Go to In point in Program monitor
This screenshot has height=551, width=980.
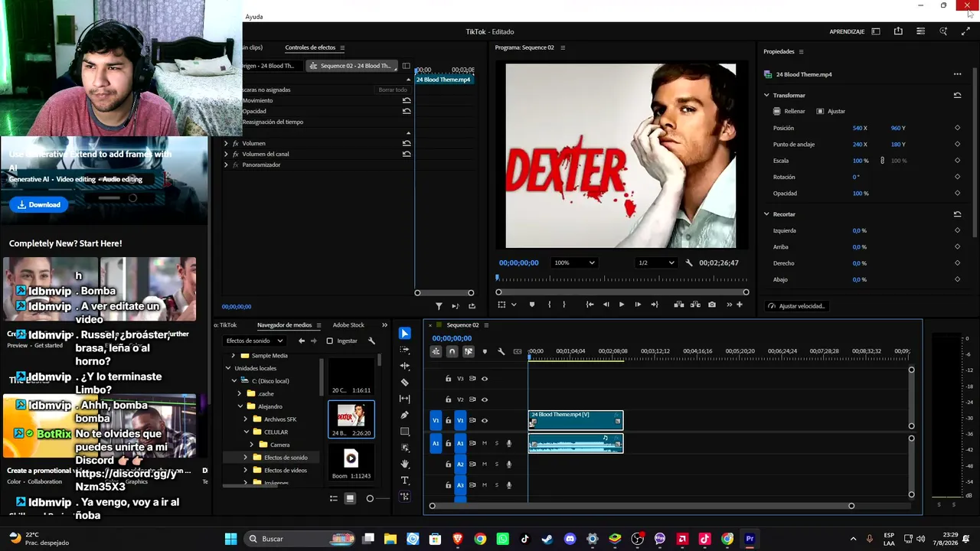coord(590,305)
